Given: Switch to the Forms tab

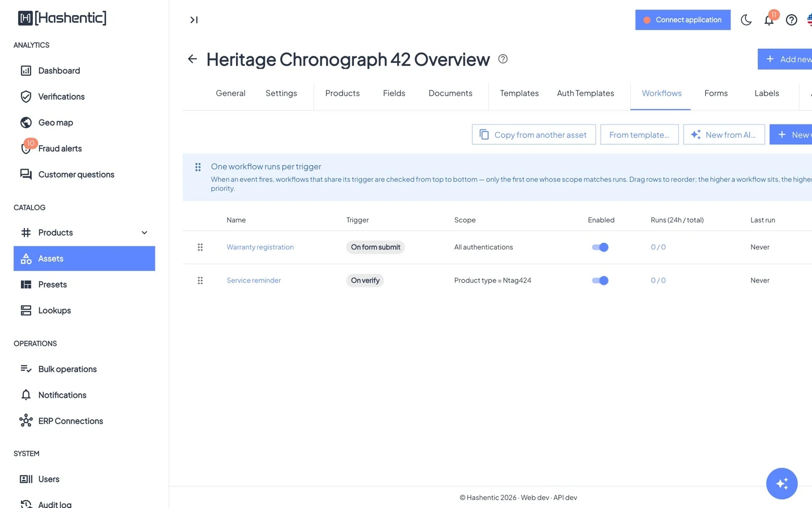Looking at the screenshot, I should click(716, 93).
